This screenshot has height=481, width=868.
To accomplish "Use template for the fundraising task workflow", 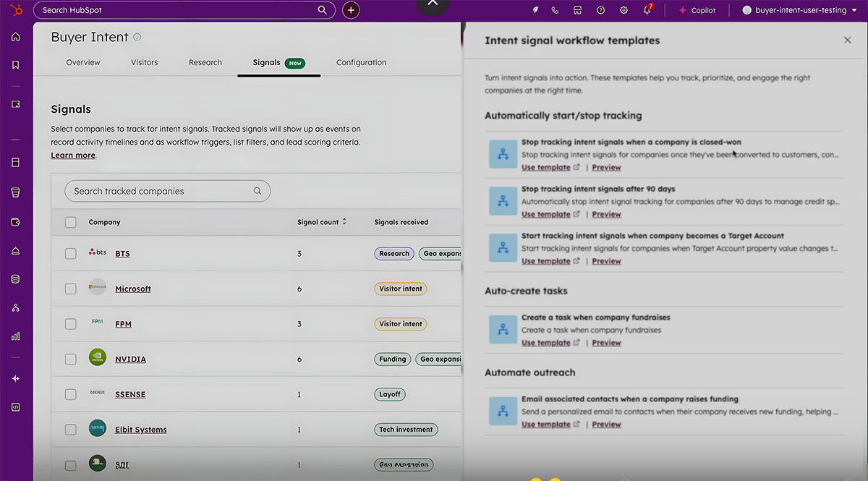I will [x=545, y=342].
